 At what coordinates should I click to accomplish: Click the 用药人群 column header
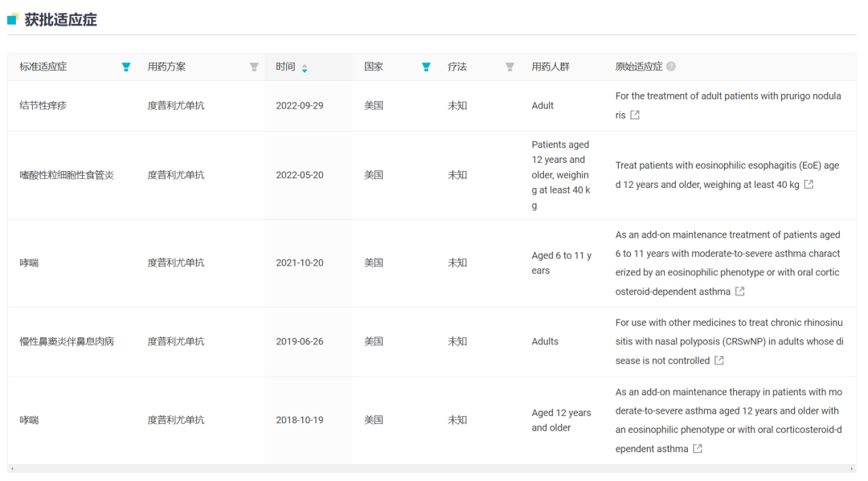click(551, 67)
